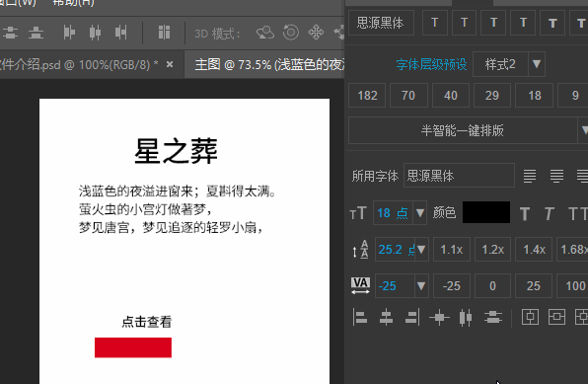Image resolution: width=588 pixels, height=384 pixels.
Task: Click the auto-align layers icon in options bar
Action: pos(164,33)
